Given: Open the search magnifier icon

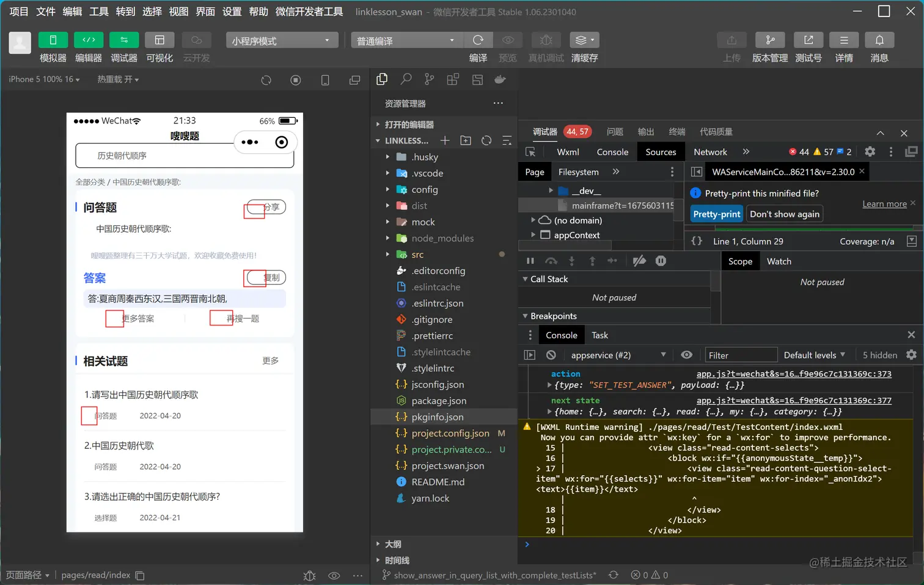Looking at the screenshot, I should click(x=406, y=79).
